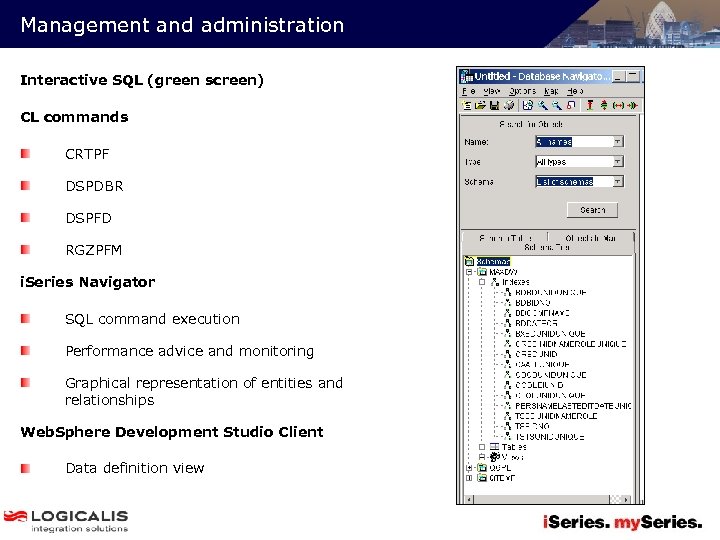
Task: Toggle the Views node expander
Action: (482, 457)
